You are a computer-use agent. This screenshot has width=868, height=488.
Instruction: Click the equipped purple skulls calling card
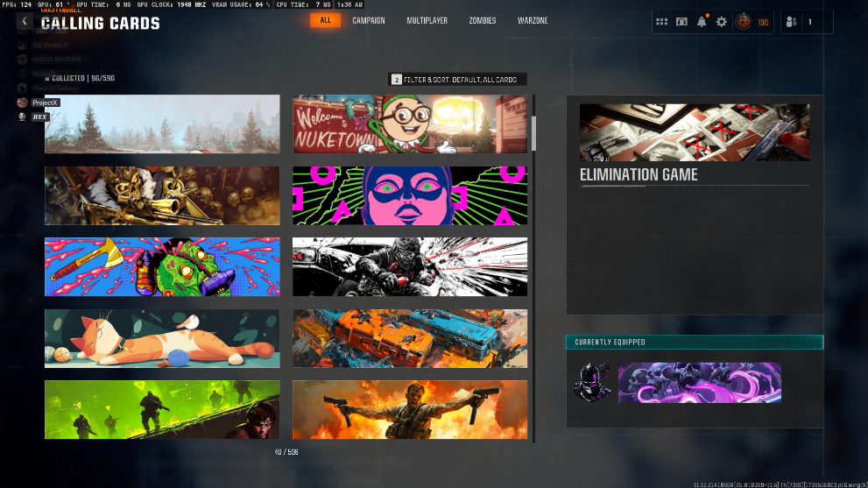coord(700,383)
